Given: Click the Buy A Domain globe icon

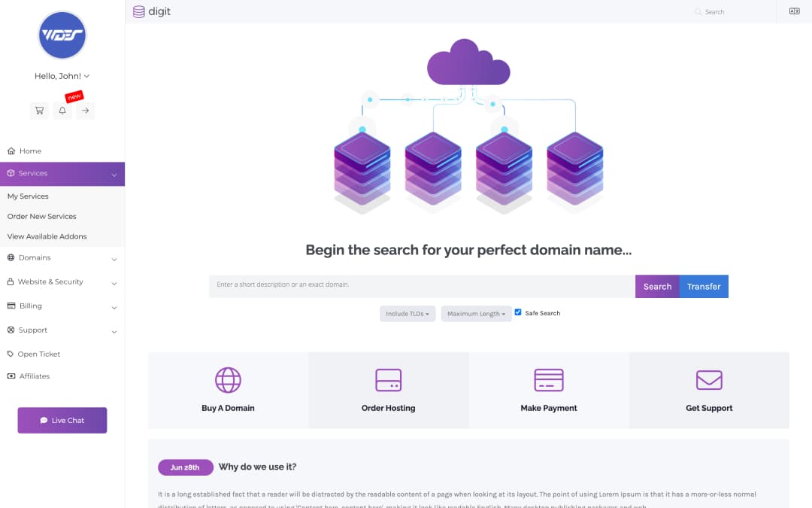Looking at the screenshot, I should 228,380.
